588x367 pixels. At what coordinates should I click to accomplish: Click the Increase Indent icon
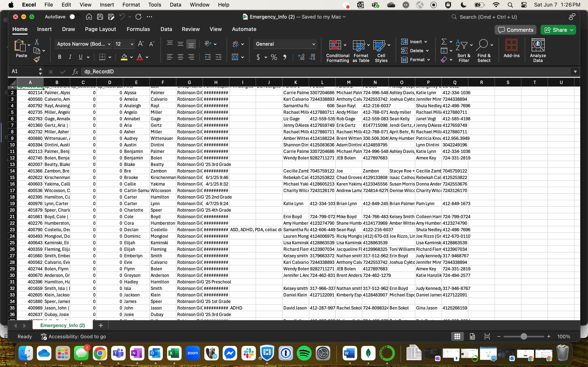218,57
